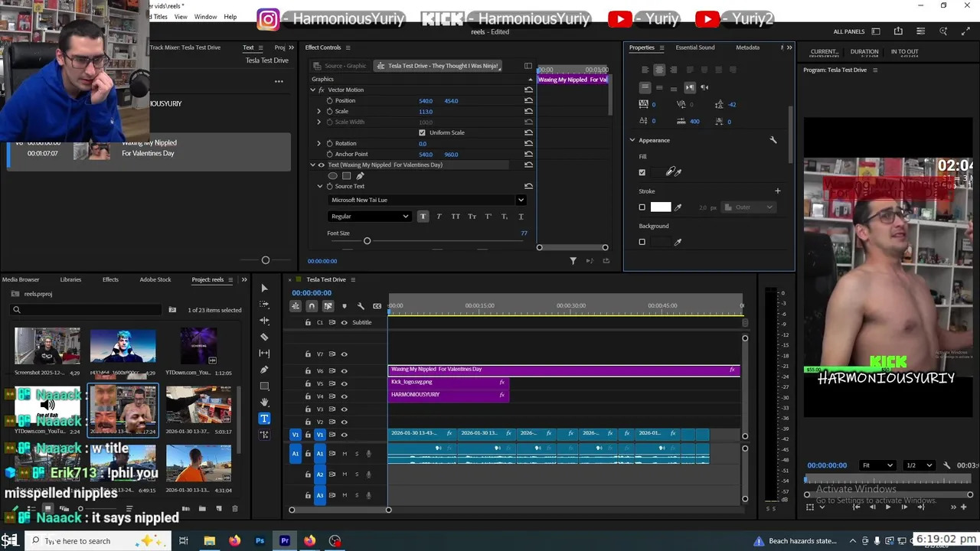980x551 pixels.
Task: Toggle animation stopwatch for Scale
Action: coord(330,112)
